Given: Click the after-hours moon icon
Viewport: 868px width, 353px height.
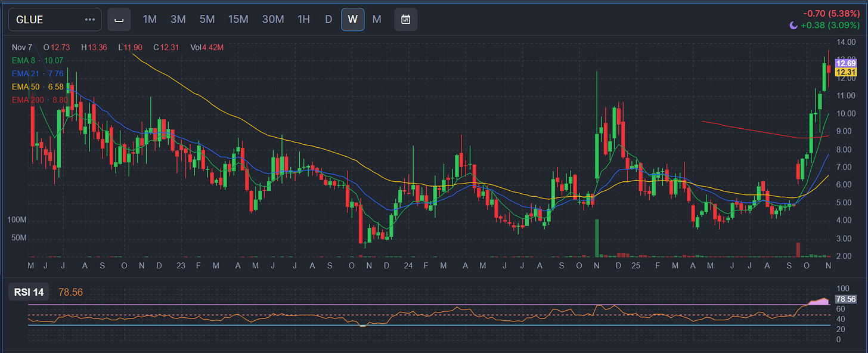Looking at the screenshot, I should coord(793,24).
